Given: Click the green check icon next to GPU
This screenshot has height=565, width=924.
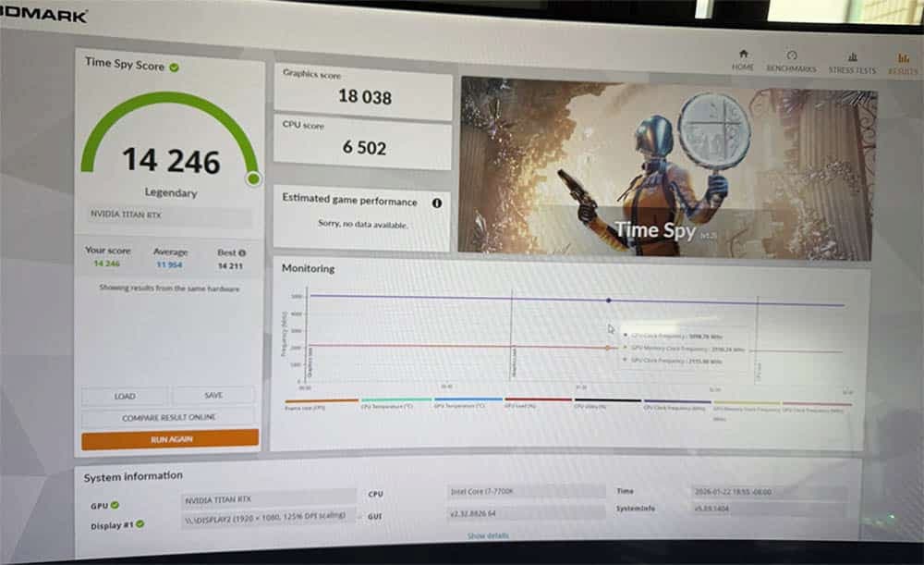Looking at the screenshot, I should (x=115, y=505).
